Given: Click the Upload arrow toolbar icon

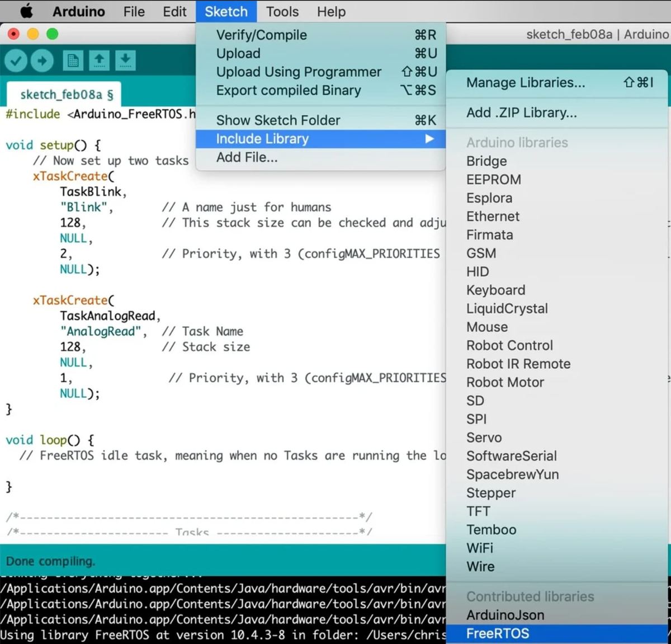Looking at the screenshot, I should 42,60.
